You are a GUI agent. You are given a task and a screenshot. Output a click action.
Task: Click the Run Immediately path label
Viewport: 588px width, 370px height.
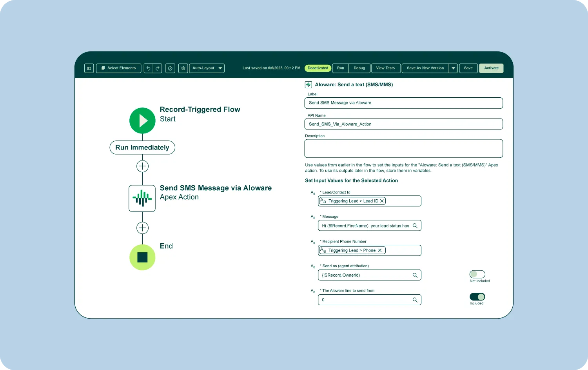coord(142,148)
